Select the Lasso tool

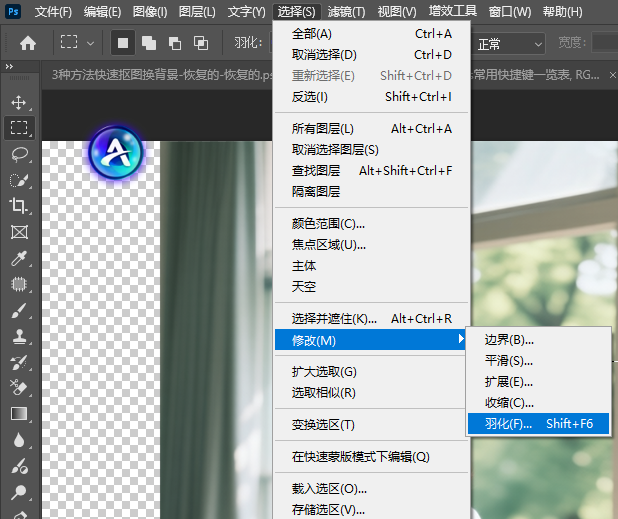click(18, 154)
